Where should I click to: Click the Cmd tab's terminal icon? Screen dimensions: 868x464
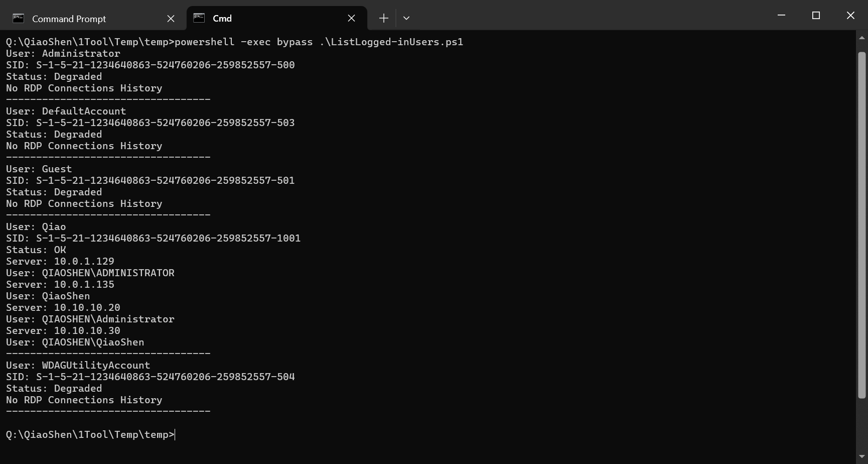point(199,18)
